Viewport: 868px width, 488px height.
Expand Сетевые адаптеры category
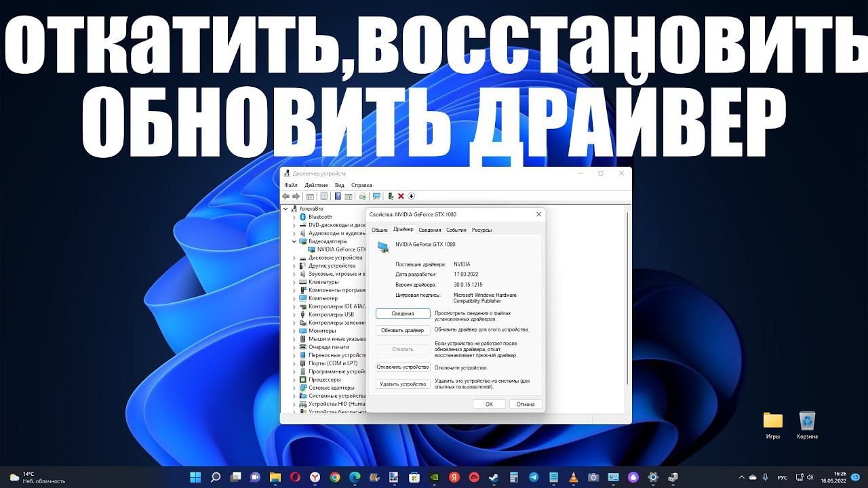click(294, 388)
